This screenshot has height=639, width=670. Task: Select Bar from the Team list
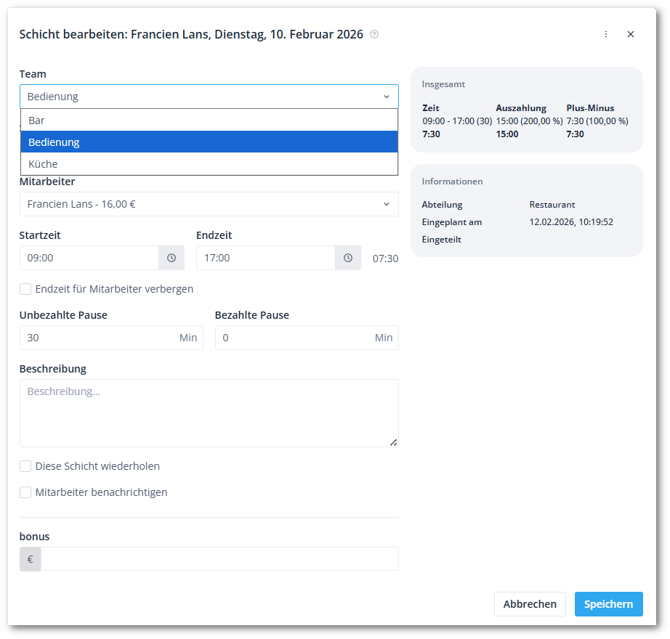(x=208, y=120)
